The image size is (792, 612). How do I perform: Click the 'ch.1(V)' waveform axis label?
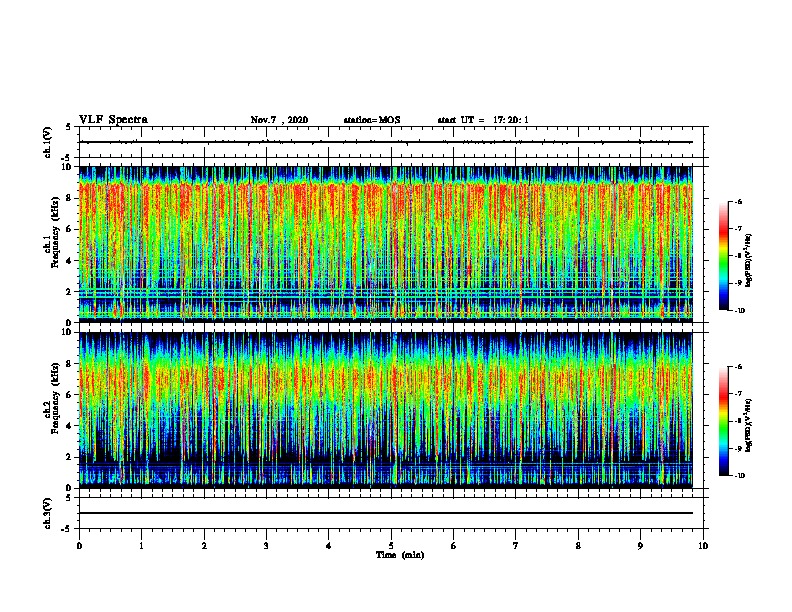[47, 142]
